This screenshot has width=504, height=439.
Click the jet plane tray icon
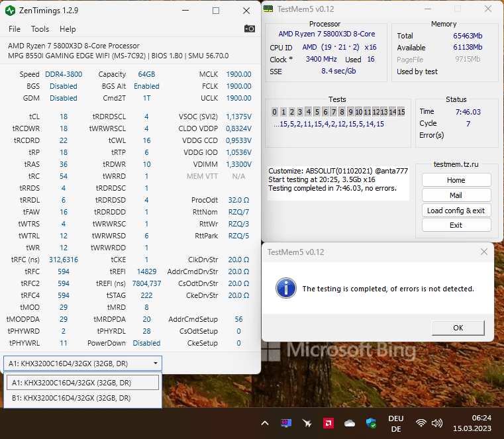coord(307,422)
